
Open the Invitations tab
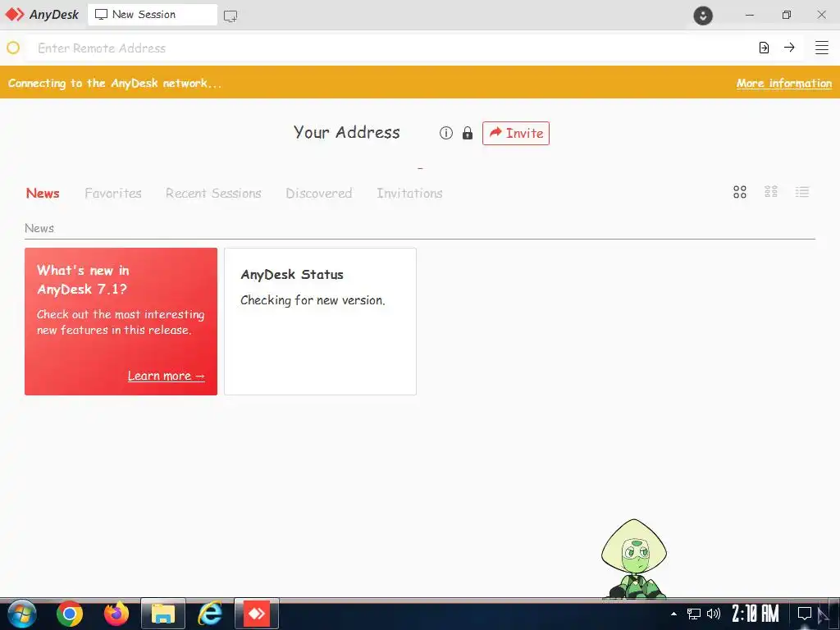(409, 193)
